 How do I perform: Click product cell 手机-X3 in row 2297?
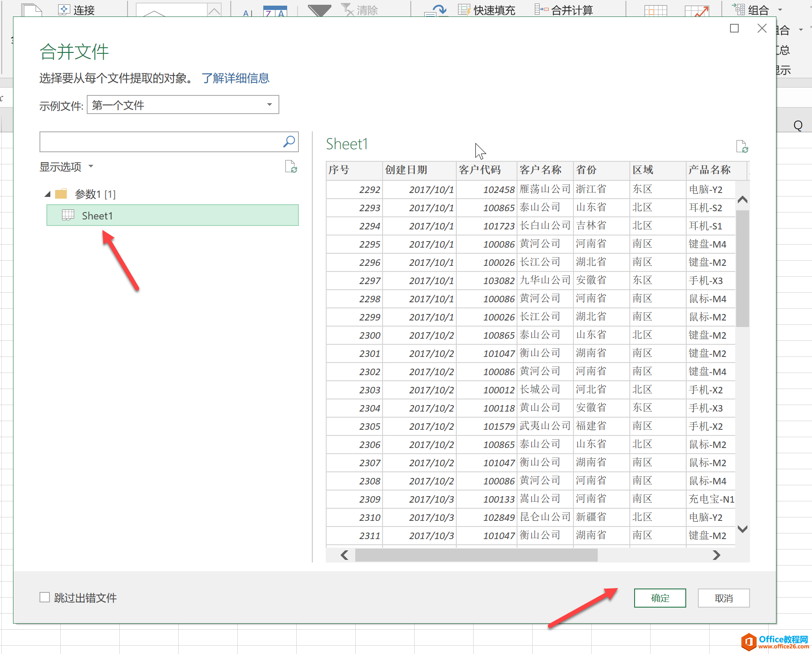pyautogui.click(x=711, y=281)
